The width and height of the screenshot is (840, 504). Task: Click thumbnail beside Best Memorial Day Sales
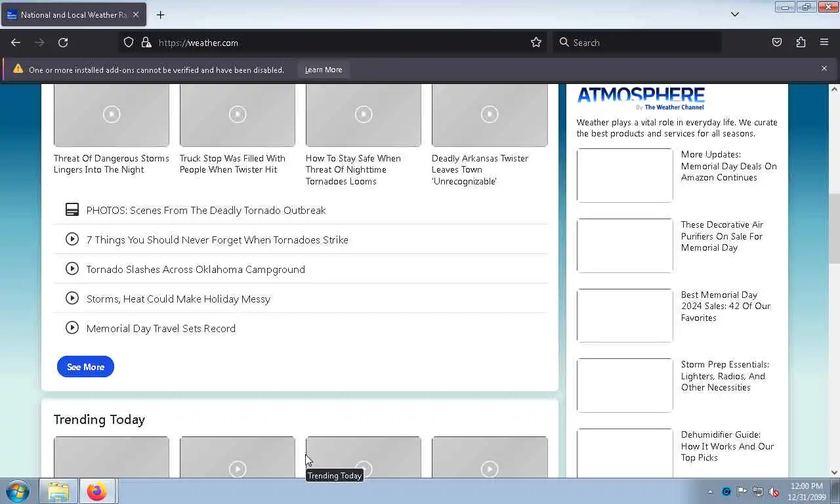(625, 316)
